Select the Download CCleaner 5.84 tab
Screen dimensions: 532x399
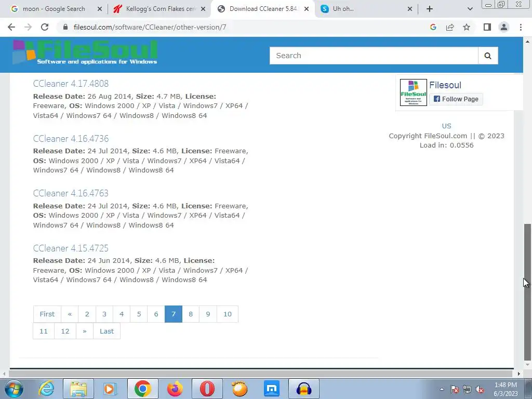(263, 9)
